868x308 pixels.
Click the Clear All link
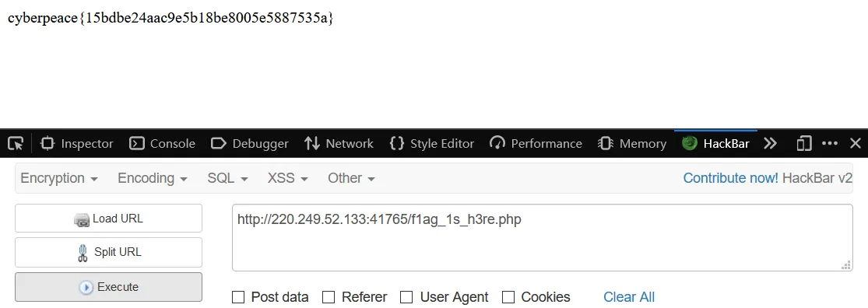(x=629, y=297)
